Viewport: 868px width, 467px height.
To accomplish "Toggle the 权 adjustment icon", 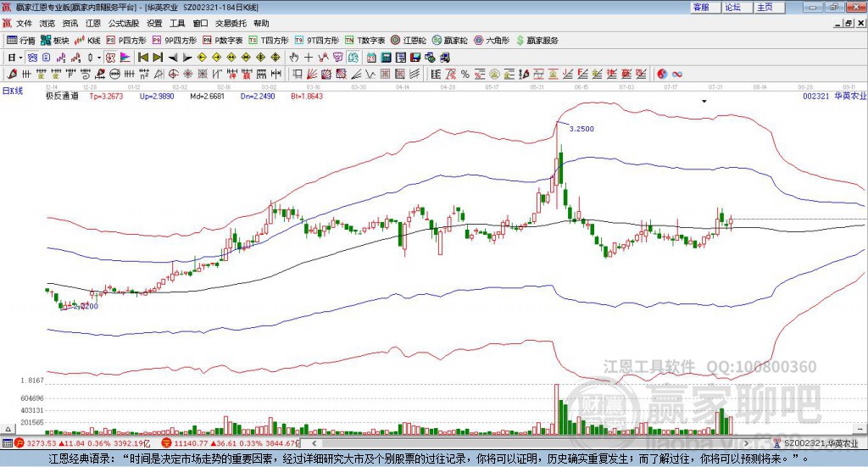I will tap(110, 58).
